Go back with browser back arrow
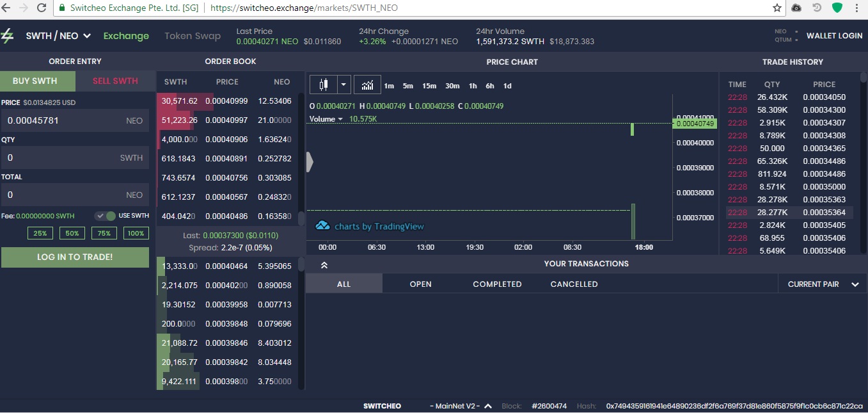The width and height of the screenshot is (868, 413). (7, 8)
